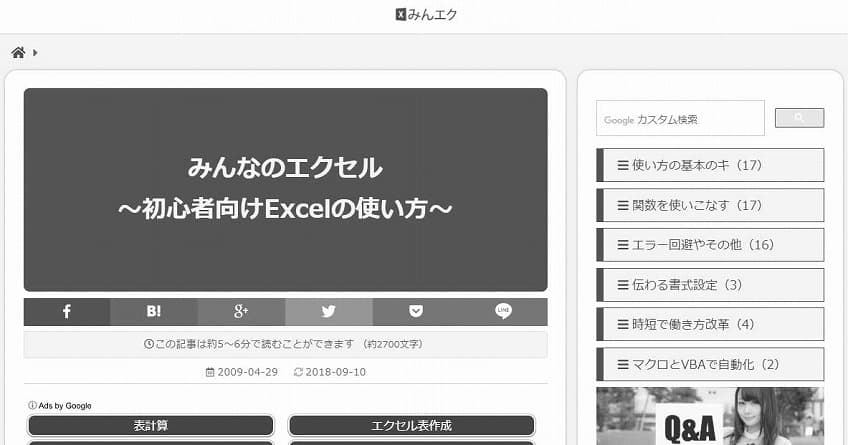Image resolution: width=848 pixels, height=445 pixels.
Task: Share the article on Facebook
Action: 67,311
